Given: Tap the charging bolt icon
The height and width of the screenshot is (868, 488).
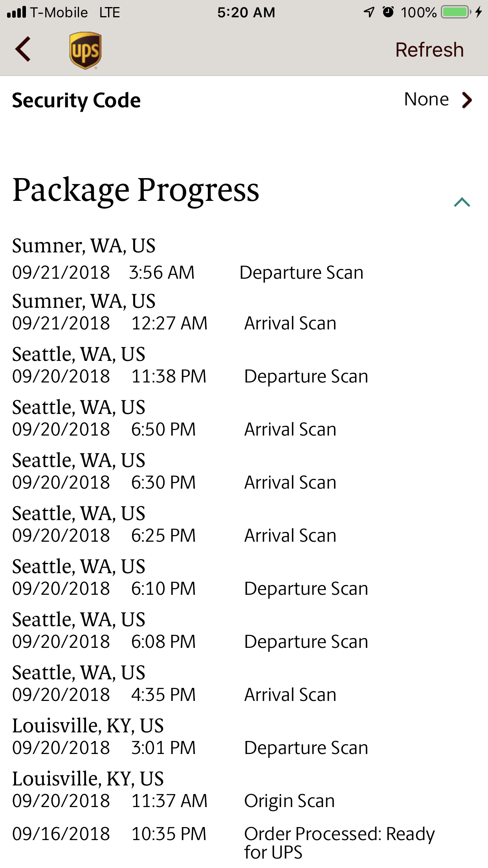Looking at the screenshot, I should pos(478,12).
